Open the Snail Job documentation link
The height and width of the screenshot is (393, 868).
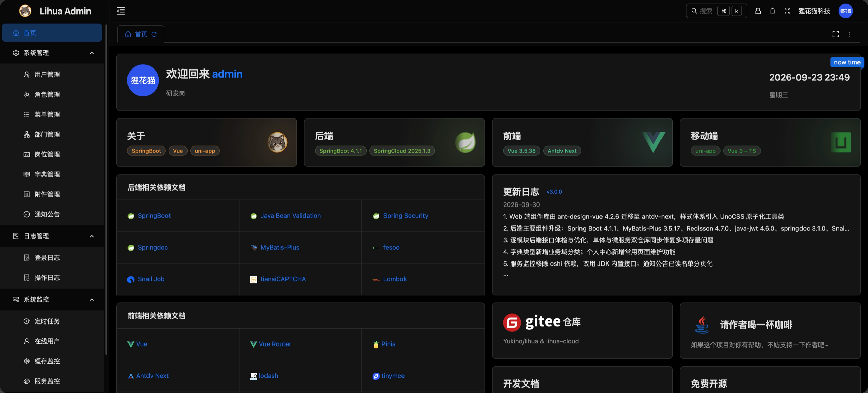coord(151,279)
